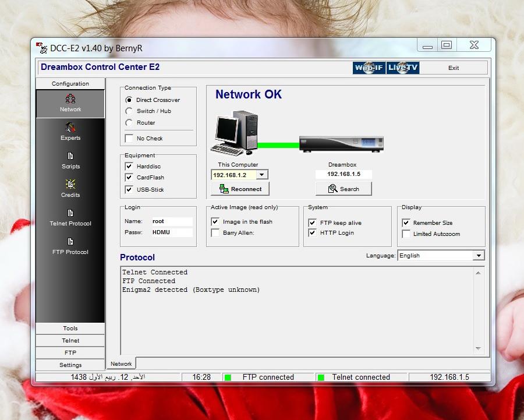Click the Dreambox IP address field
Viewport: 524px width, 420px height.
coord(344,174)
